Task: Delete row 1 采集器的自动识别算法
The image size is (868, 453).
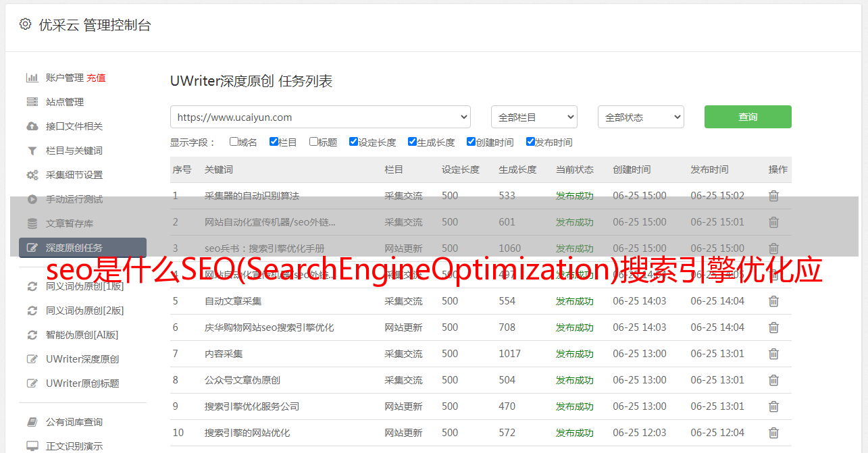Action: click(x=774, y=196)
